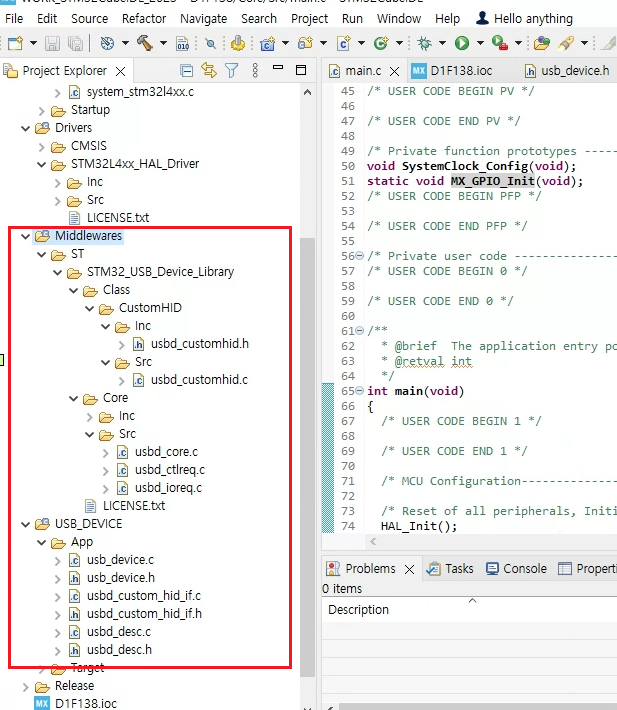
Task: Open the dropdown beside the green Run button
Action: coord(480,43)
